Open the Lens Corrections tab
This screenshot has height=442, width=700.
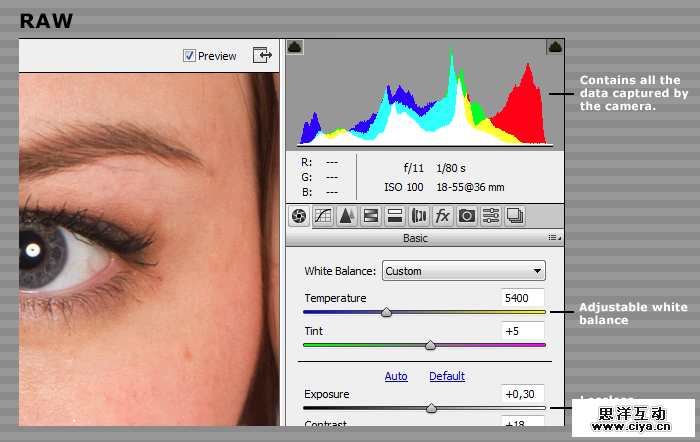click(x=418, y=216)
